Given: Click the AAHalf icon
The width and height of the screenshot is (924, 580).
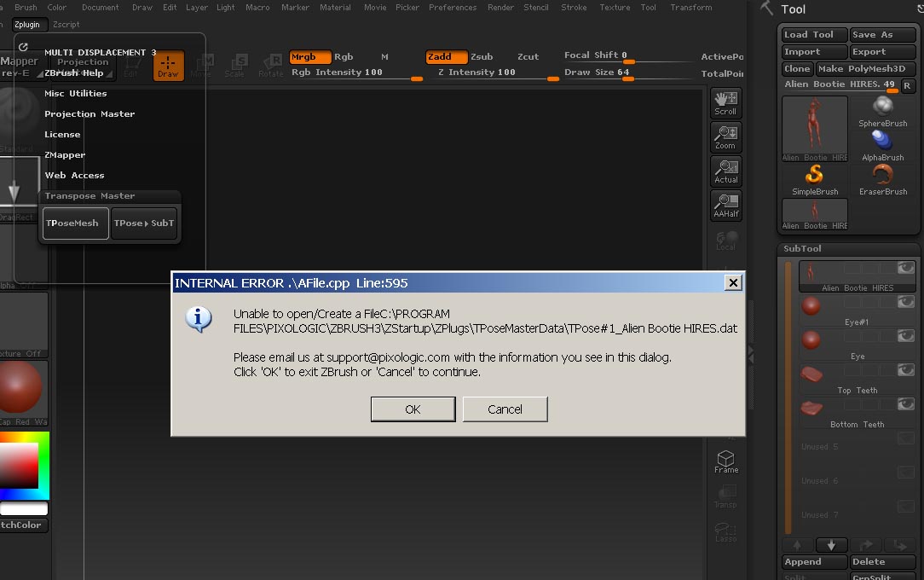Looking at the screenshot, I should 726,206.
